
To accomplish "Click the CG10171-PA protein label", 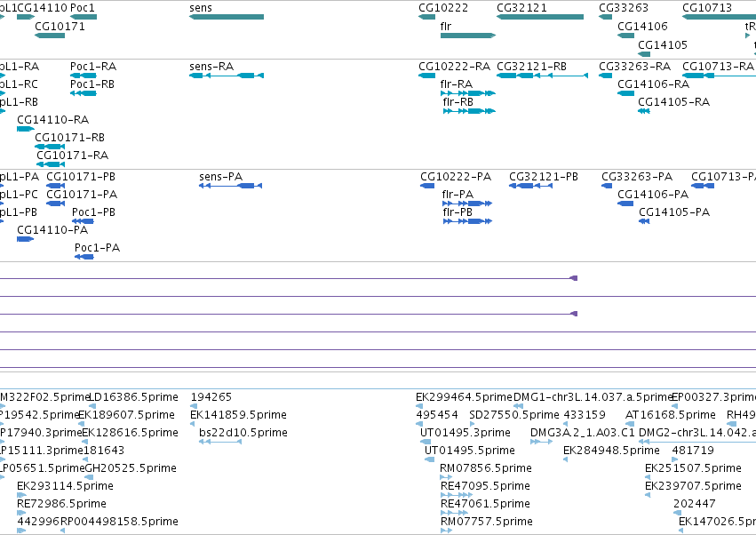I will click(x=82, y=195).
